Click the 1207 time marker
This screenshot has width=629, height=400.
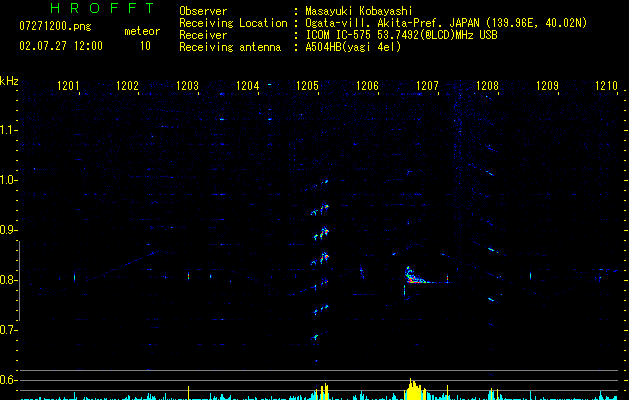(427, 85)
